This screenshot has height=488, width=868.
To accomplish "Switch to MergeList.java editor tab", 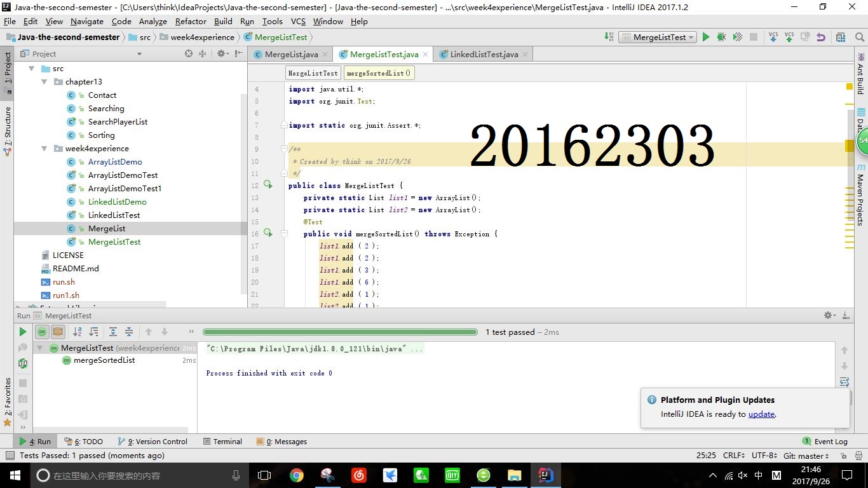I will point(291,54).
